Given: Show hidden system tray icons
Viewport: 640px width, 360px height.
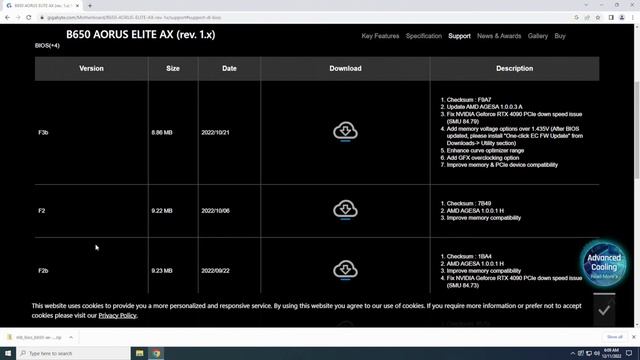Looking at the screenshot, I should (573, 353).
